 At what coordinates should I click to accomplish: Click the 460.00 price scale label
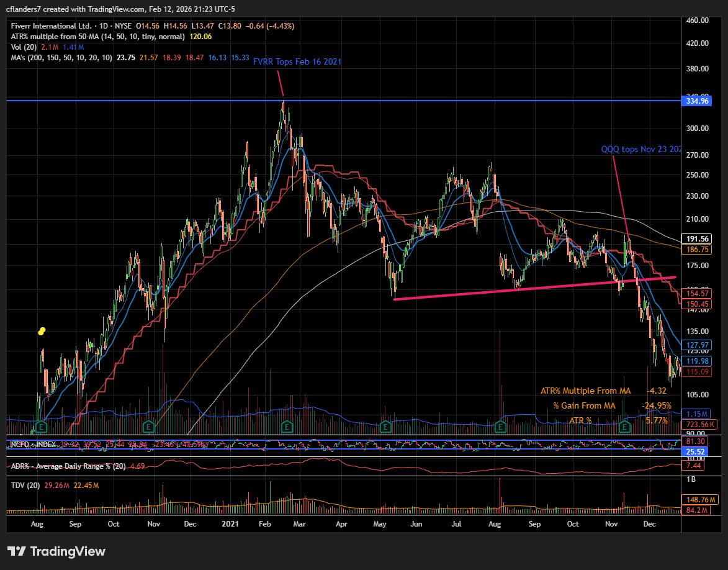click(x=698, y=20)
